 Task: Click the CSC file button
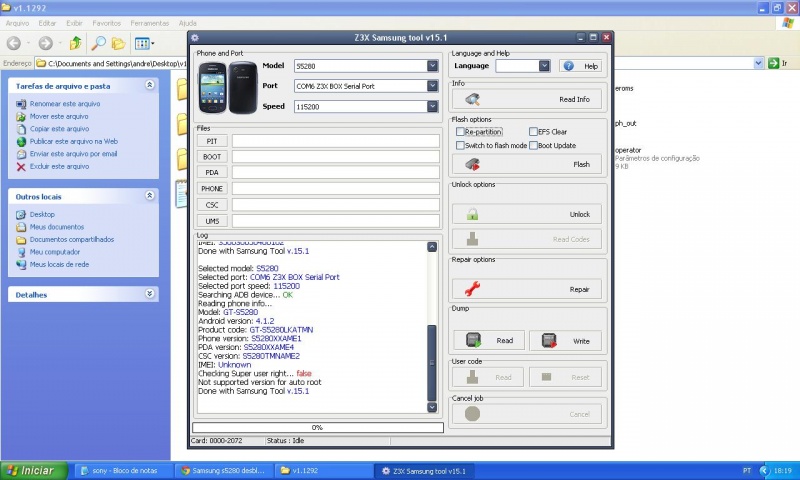[x=212, y=205]
